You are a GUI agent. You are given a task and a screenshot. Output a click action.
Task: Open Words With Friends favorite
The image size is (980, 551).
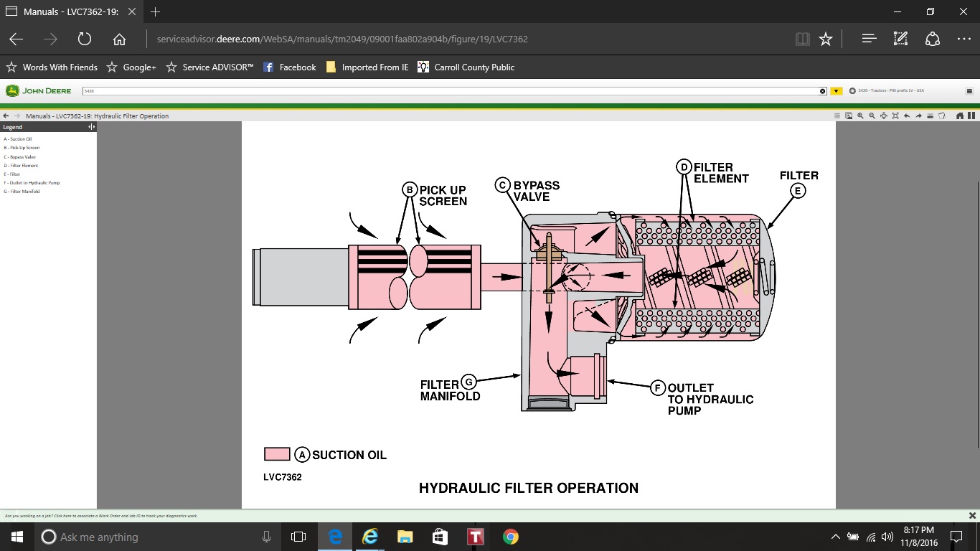point(52,67)
